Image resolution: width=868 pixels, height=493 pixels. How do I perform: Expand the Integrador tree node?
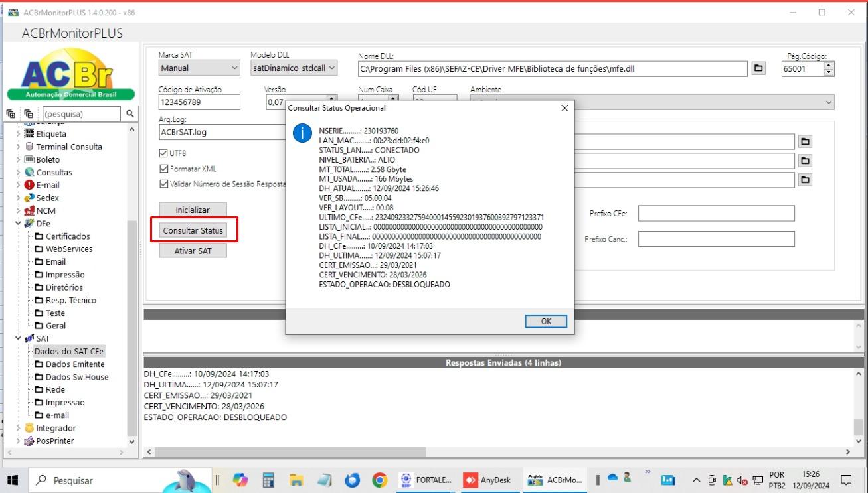[18, 428]
